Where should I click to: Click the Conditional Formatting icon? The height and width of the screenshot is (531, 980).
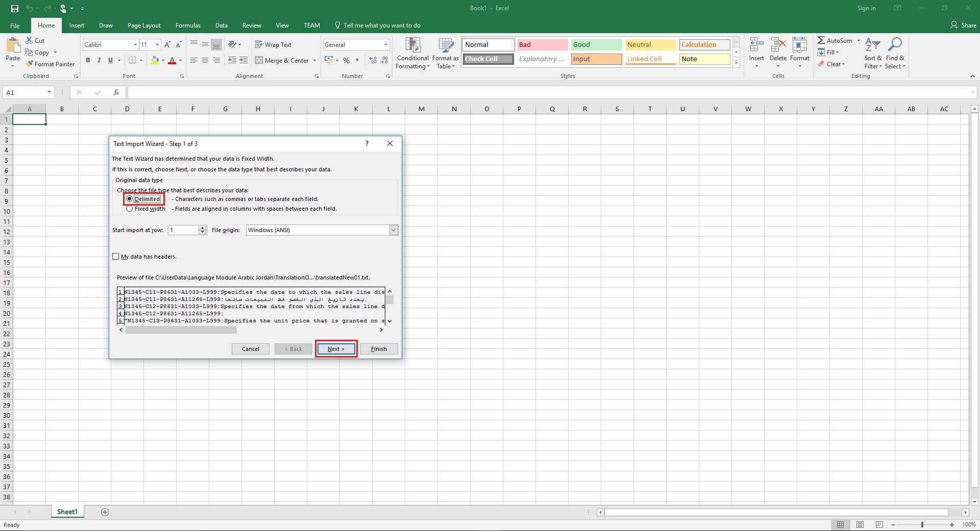tap(412, 45)
